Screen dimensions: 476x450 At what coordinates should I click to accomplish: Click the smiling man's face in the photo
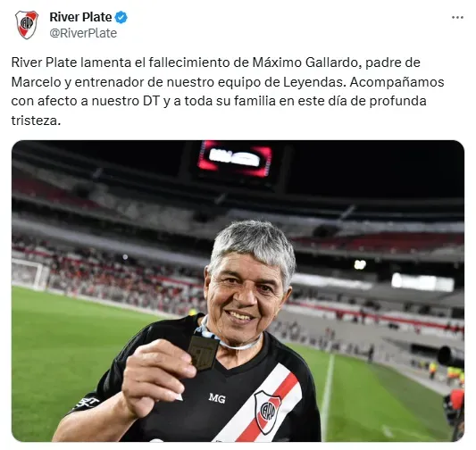pos(247,295)
